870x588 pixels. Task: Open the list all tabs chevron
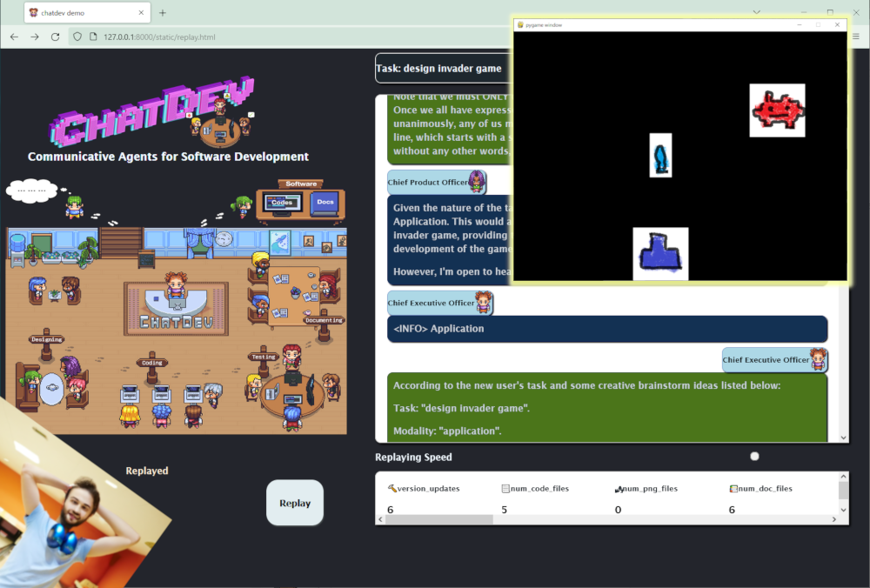point(756,11)
